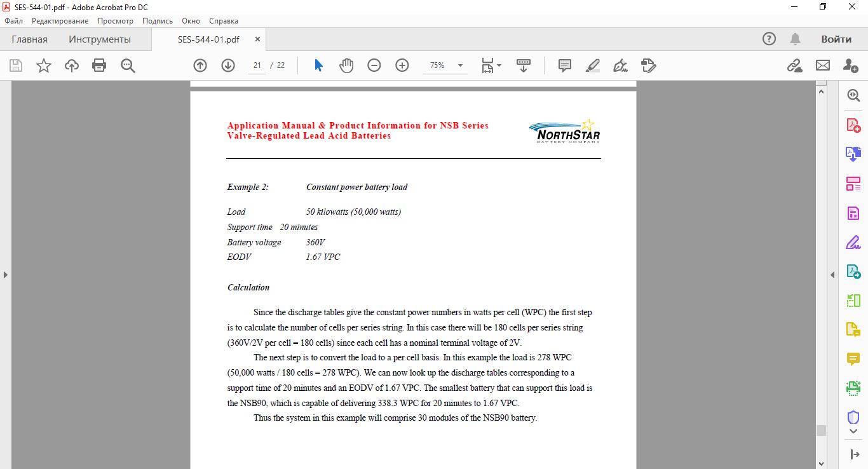Send the file by email
The height and width of the screenshot is (469, 868).
coord(823,65)
